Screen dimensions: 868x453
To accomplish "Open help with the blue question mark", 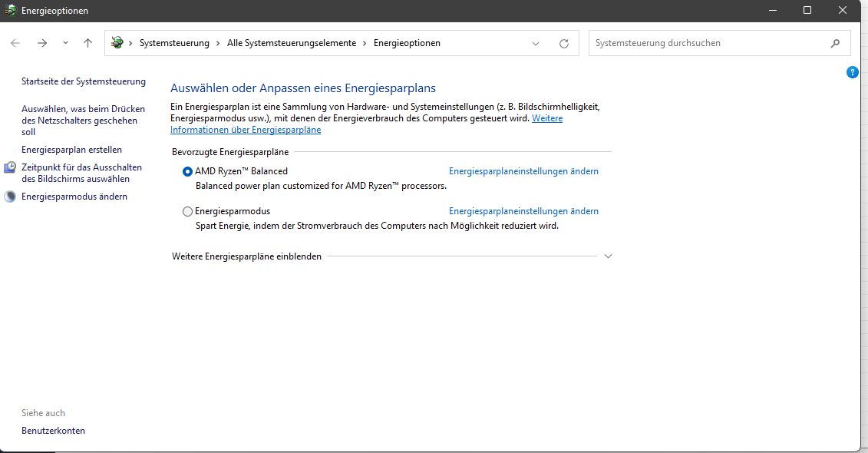I will 853,72.
